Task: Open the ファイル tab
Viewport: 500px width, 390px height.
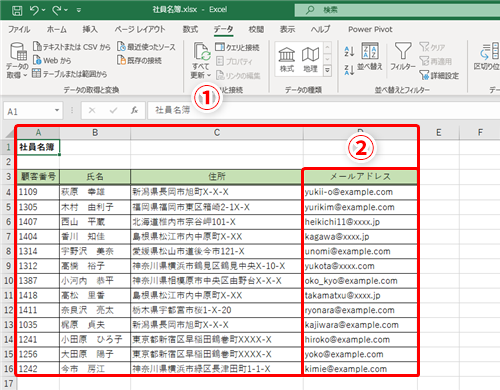Action: [x=19, y=29]
